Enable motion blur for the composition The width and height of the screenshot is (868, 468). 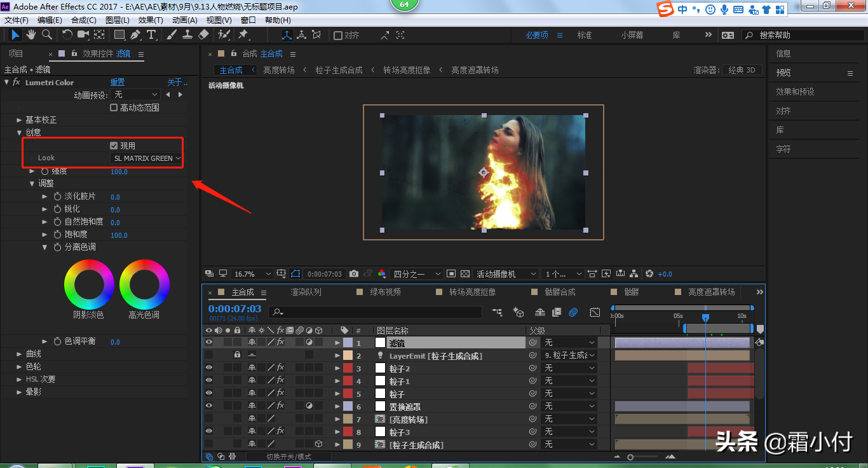[x=573, y=312]
